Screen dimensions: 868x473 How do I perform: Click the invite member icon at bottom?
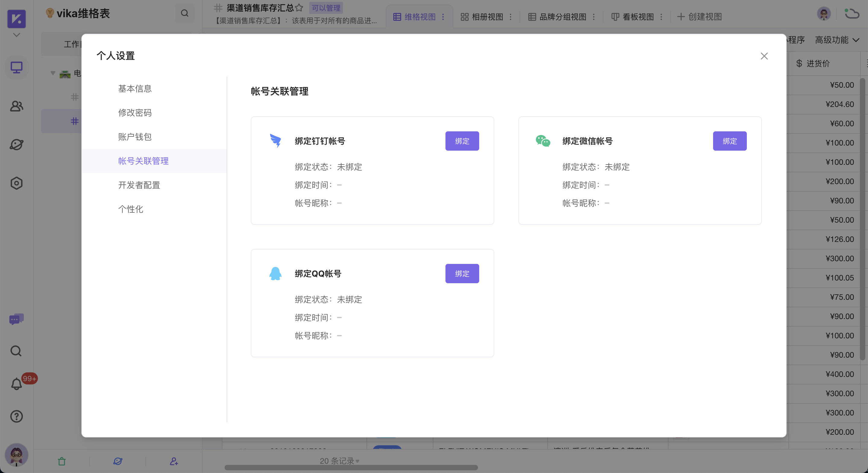(x=174, y=461)
